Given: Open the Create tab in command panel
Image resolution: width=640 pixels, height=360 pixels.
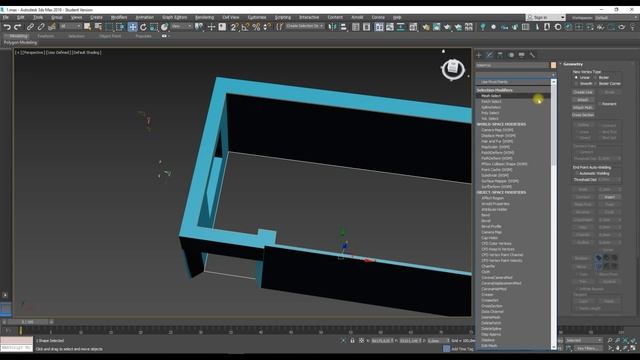Looking at the screenshot, I should [479, 55].
